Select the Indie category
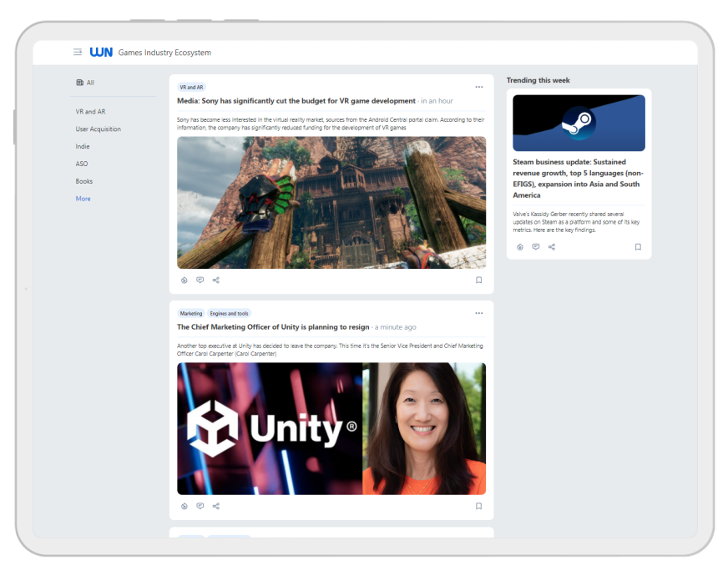728x571 pixels. point(83,146)
